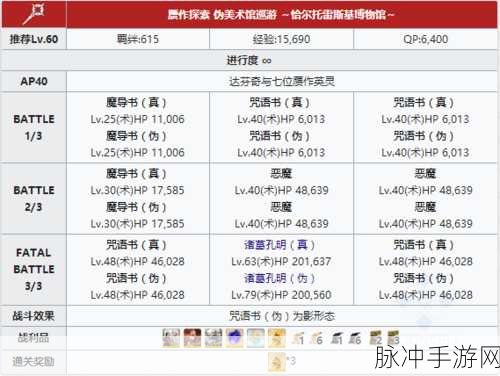The height and width of the screenshot is (376, 500).
Task: Select the dark feather icon marked 6
Action: coord(355,339)
